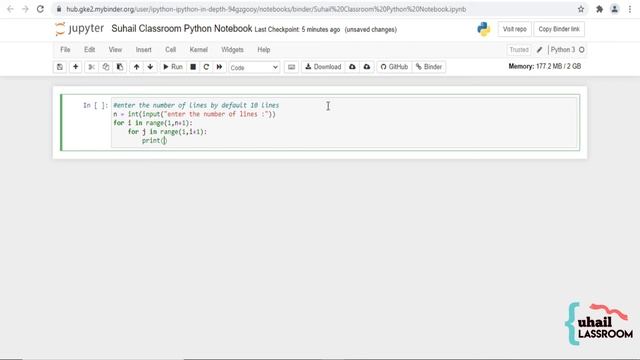640x360 pixels.
Task: Click the Visit repo button
Action: [x=514, y=29]
